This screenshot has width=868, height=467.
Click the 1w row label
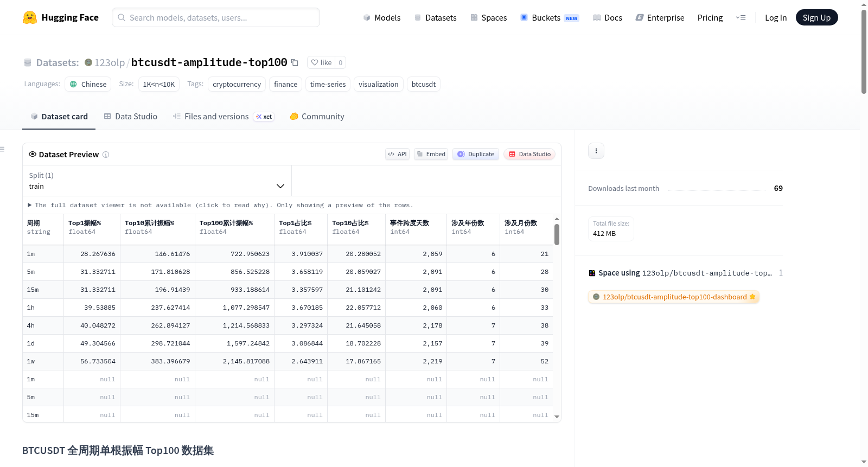click(31, 361)
